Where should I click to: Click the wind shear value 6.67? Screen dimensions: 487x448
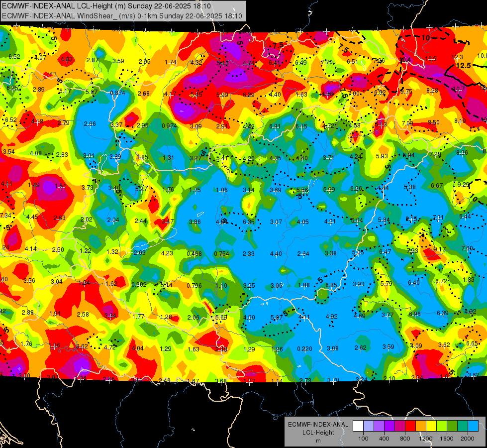tap(437, 186)
